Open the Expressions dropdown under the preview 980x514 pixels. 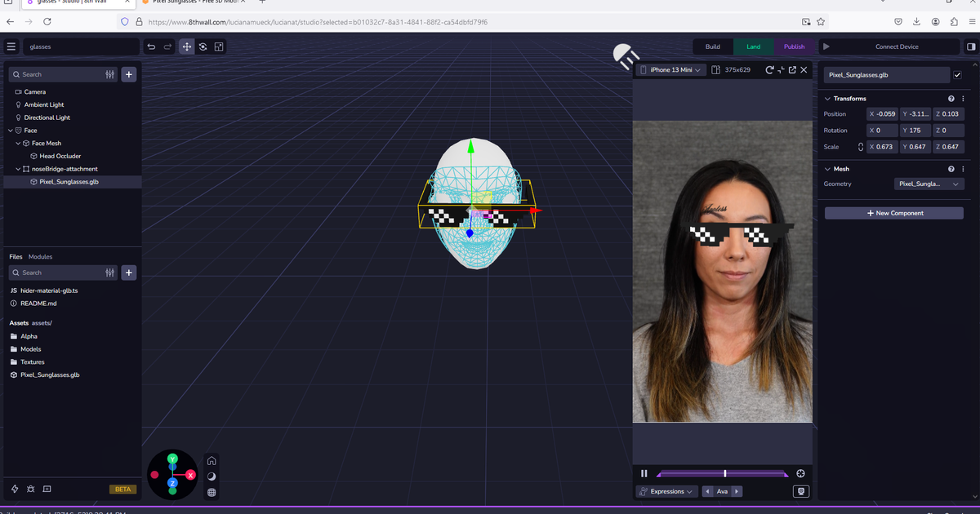pos(666,491)
